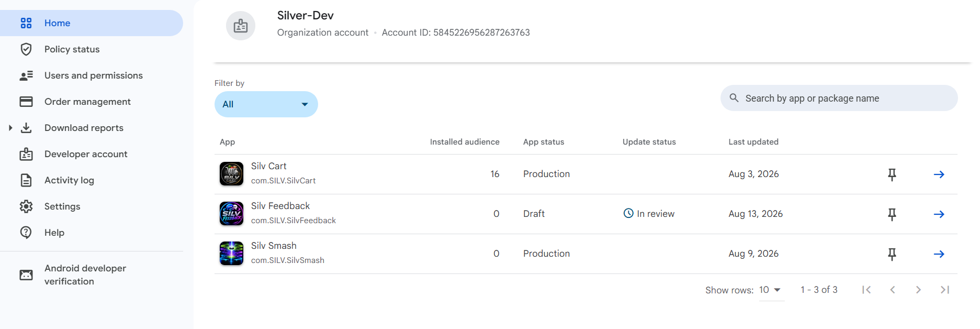View Silv Cart using arrow button
The image size is (980, 329).
click(x=939, y=174)
